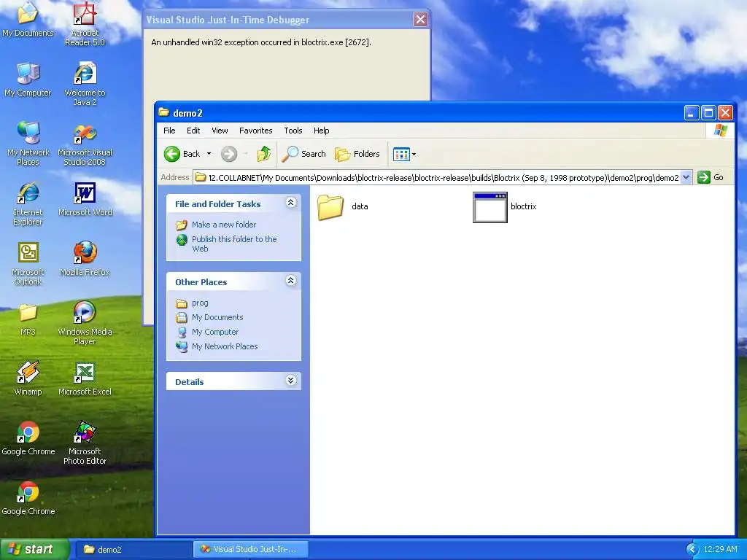
Task: Select the MP3 folder on desktop
Action: (28, 319)
